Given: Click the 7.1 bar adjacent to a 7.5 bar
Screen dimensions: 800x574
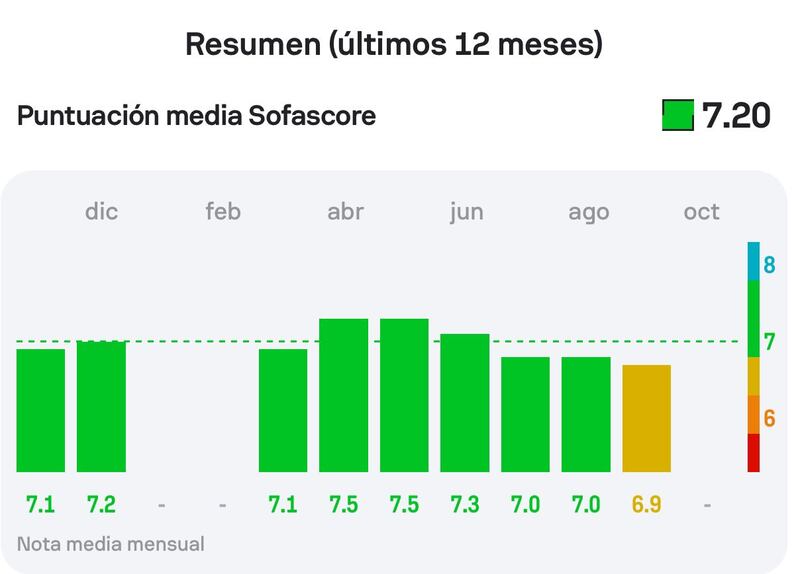Looking at the screenshot, I should [x=283, y=410].
